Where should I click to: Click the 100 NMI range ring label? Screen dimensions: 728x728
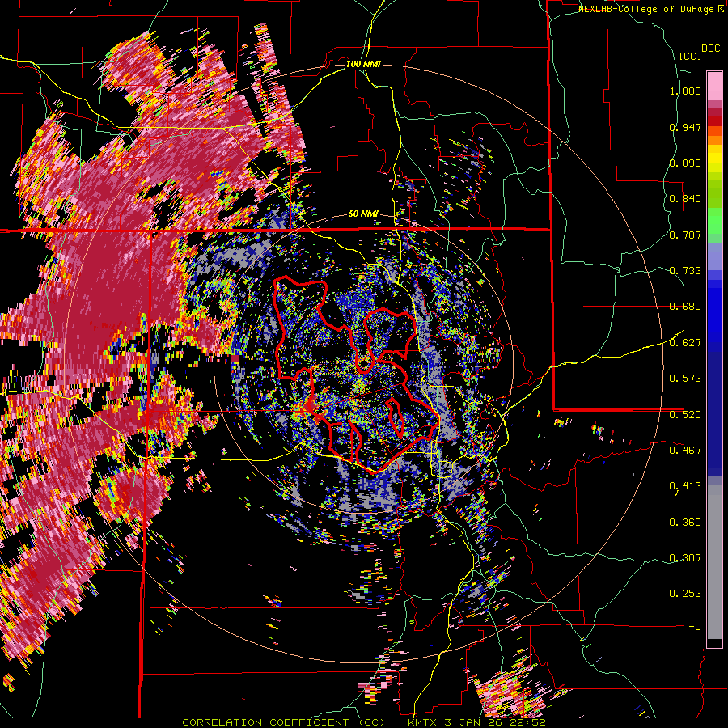363,64
